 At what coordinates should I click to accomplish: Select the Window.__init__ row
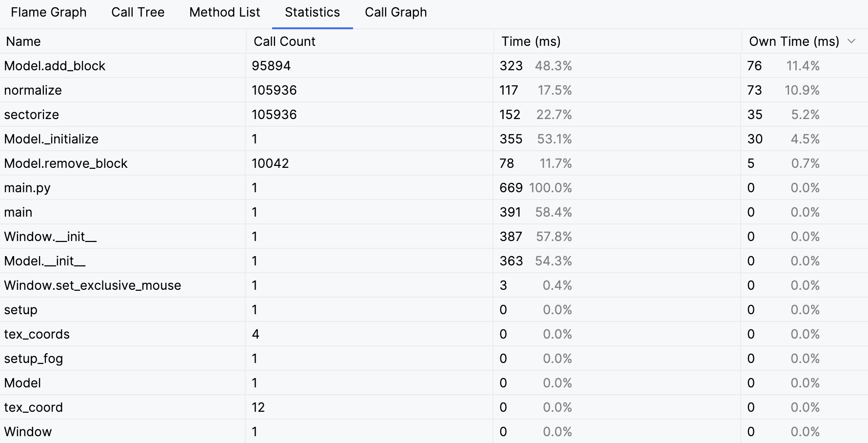click(50, 236)
